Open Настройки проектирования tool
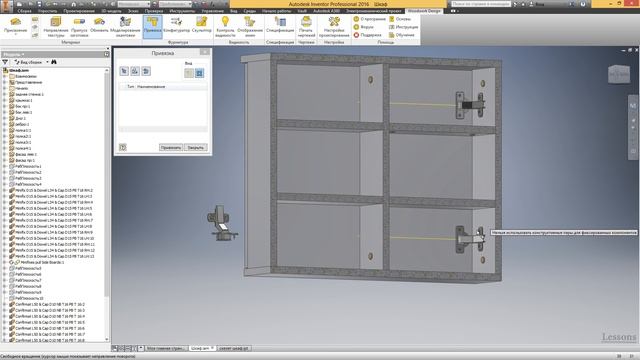The height and width of the screenshot is (360, 640). point(334,27)
